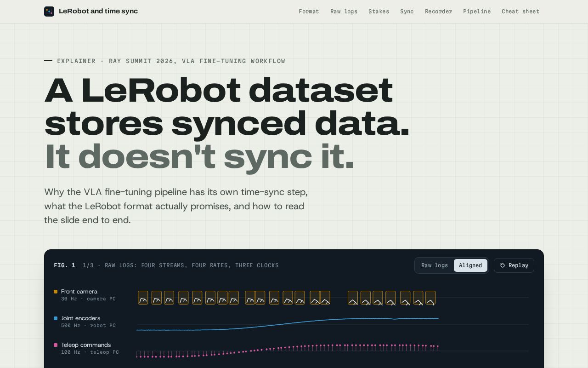Click the "A LeRobot dataset" headline
The width and height of the screenshot is (588, 368).
coord(219,90)
